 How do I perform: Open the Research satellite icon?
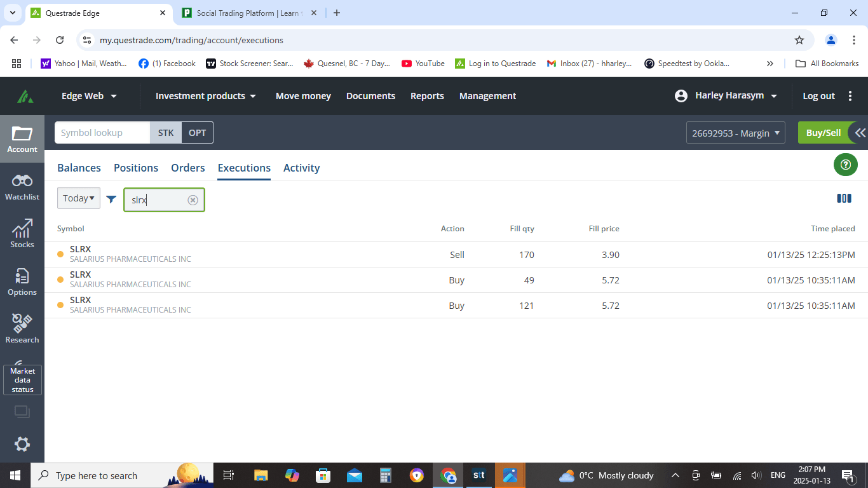tap(22, 330)
